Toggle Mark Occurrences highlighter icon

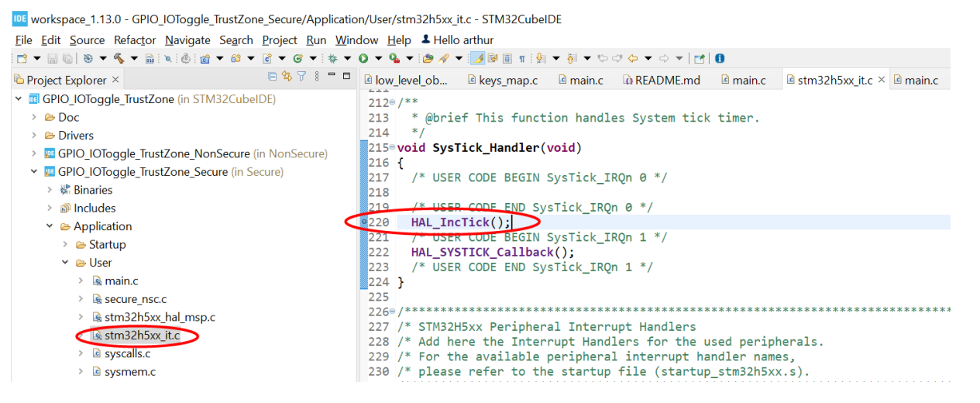click(x=478, y=58)
